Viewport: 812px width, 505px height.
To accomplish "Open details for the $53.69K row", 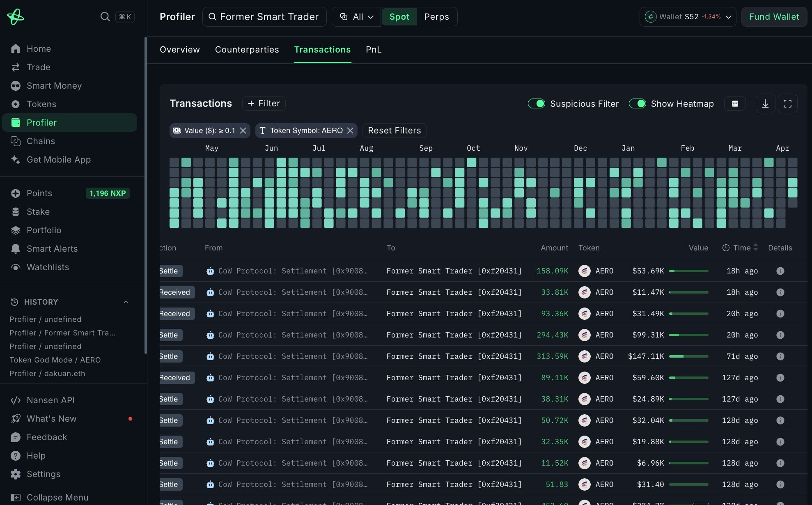I will pos(780,271).
